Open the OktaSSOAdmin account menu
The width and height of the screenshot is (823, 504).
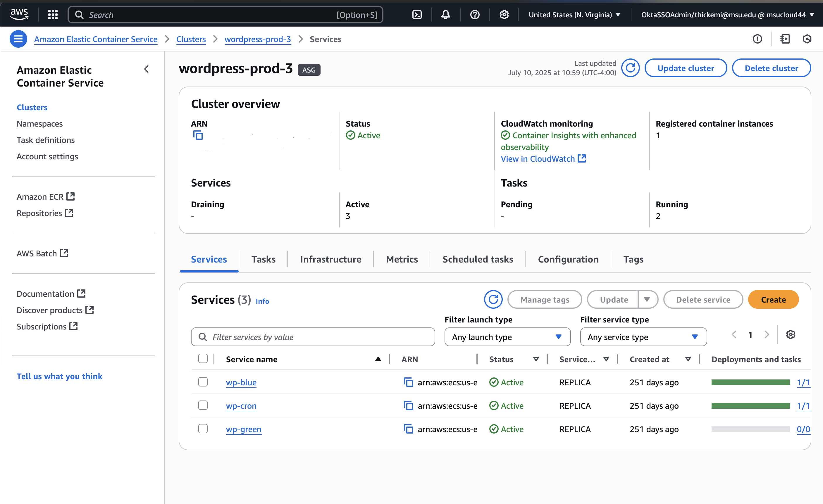coord(727,14)
